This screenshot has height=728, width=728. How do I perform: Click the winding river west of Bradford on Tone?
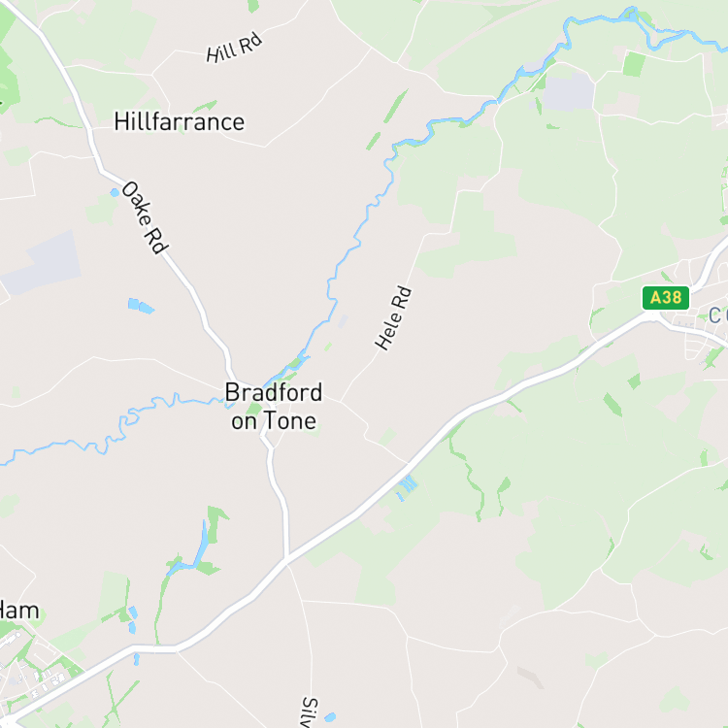tap(112, 427)
